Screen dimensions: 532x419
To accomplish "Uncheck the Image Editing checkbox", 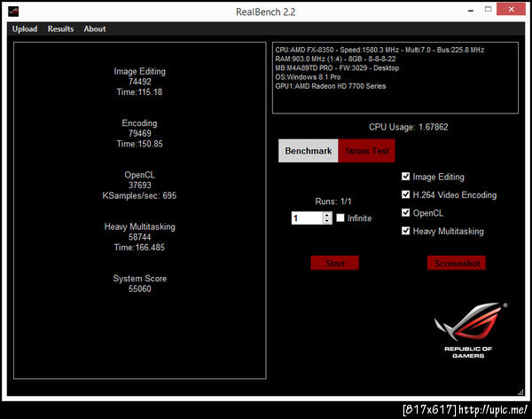I will pyautogui.click(x=405, y=176).
